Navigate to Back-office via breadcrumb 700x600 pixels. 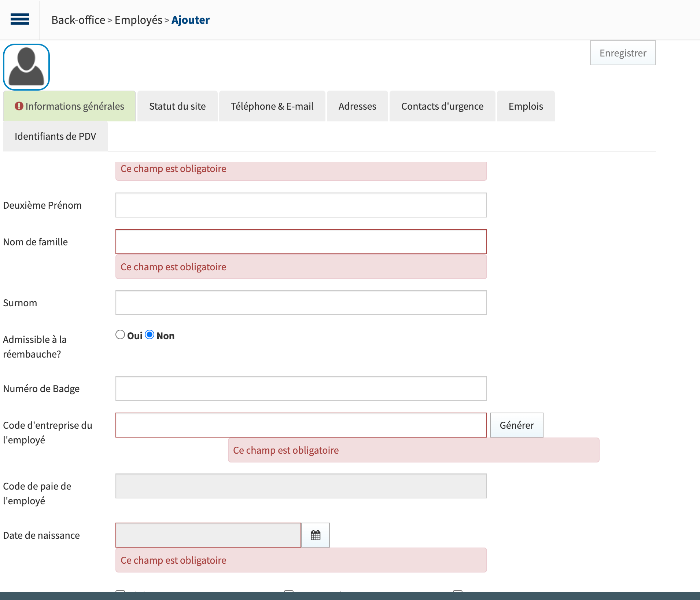pyautogui.click(x=78, y=20)
